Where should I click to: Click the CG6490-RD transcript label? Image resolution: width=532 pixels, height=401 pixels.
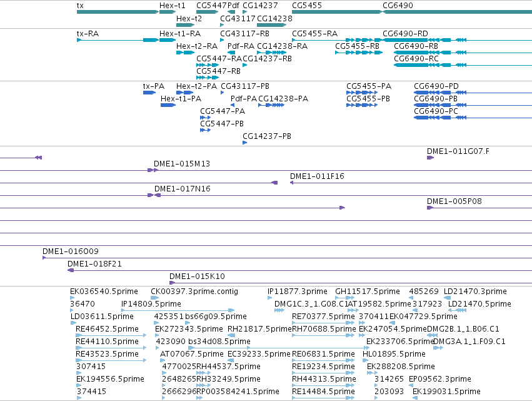pyautogui.click(x=406, y=34)
